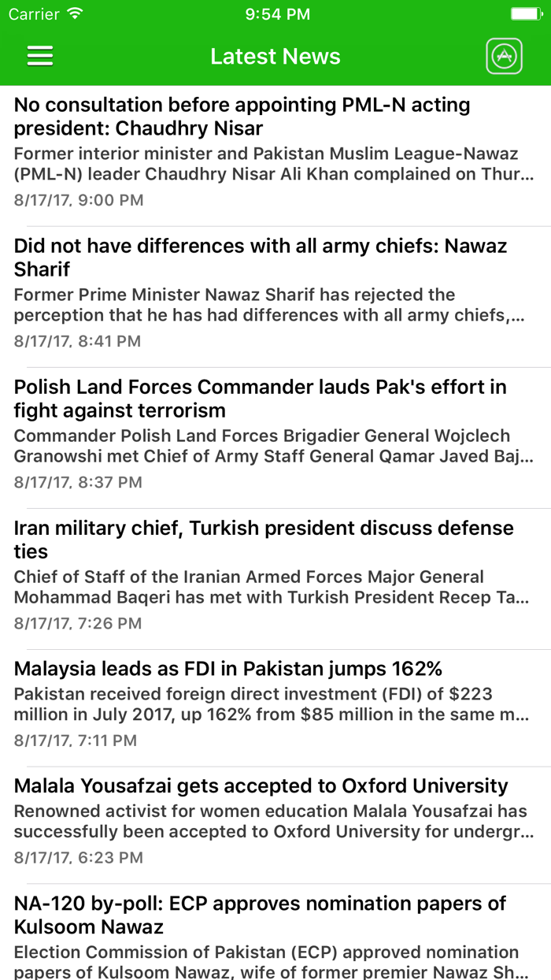Open the Iran-Turkey defense ties story

coord(262,539)
